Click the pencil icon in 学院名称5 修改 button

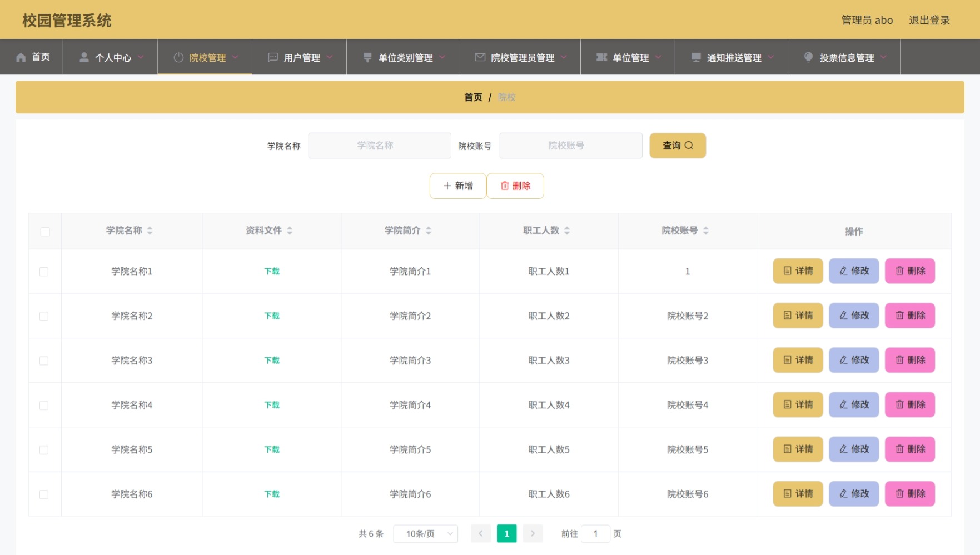(843, 449)
